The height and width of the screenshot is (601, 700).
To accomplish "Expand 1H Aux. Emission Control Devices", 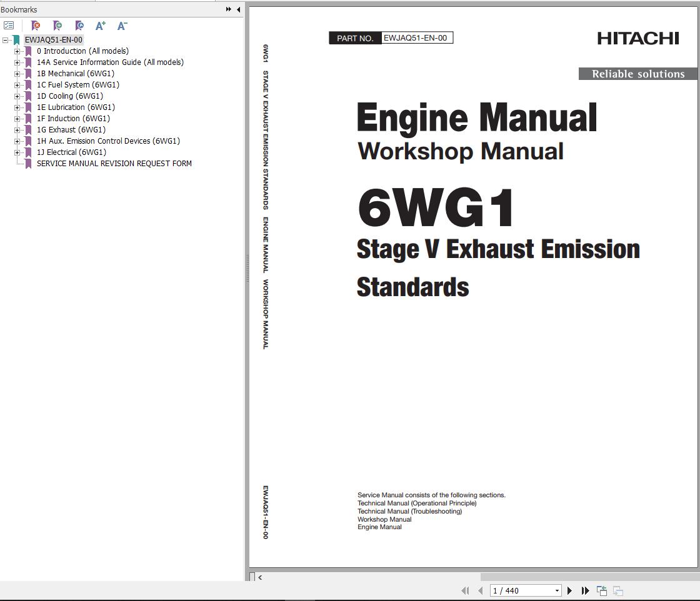I will (x=17, y=141).
